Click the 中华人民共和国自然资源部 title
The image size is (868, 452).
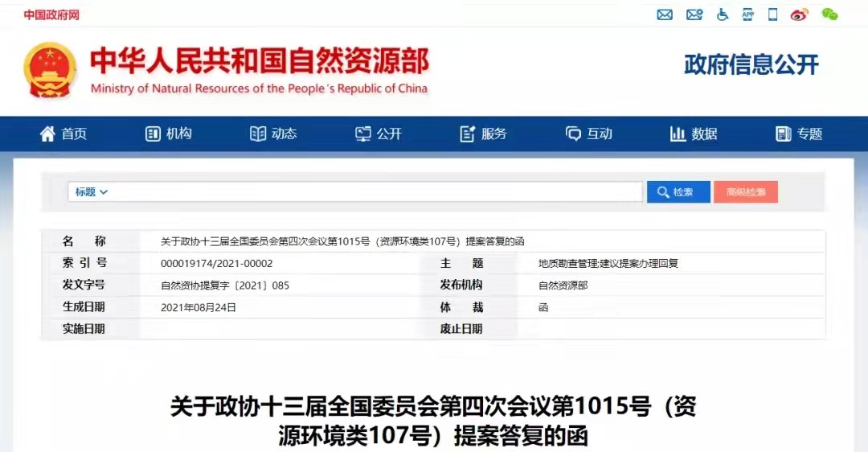tap(260, 60)
